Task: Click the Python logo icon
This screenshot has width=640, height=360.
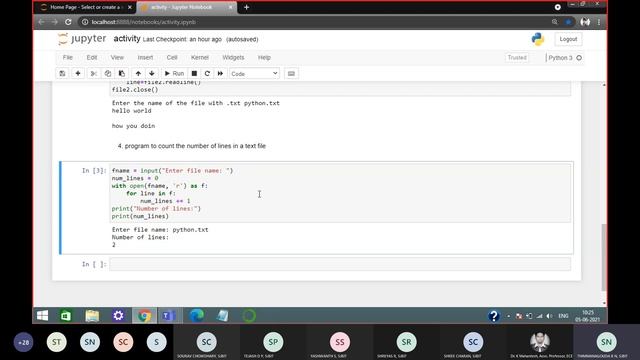Action: 538,39
